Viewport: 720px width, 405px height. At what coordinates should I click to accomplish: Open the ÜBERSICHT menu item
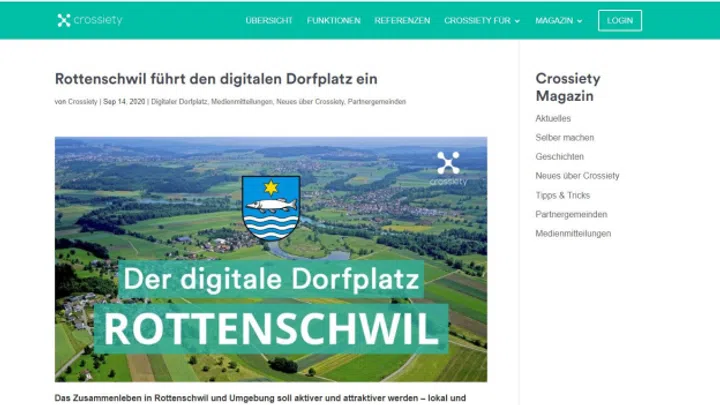point(269,21)
